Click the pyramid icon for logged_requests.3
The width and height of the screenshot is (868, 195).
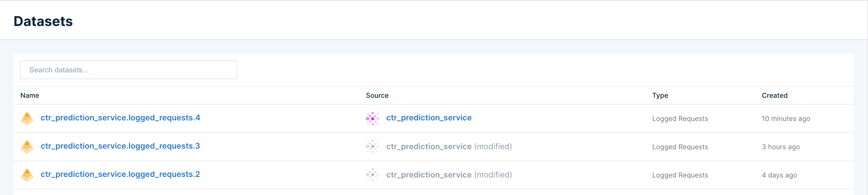[27, 147]
